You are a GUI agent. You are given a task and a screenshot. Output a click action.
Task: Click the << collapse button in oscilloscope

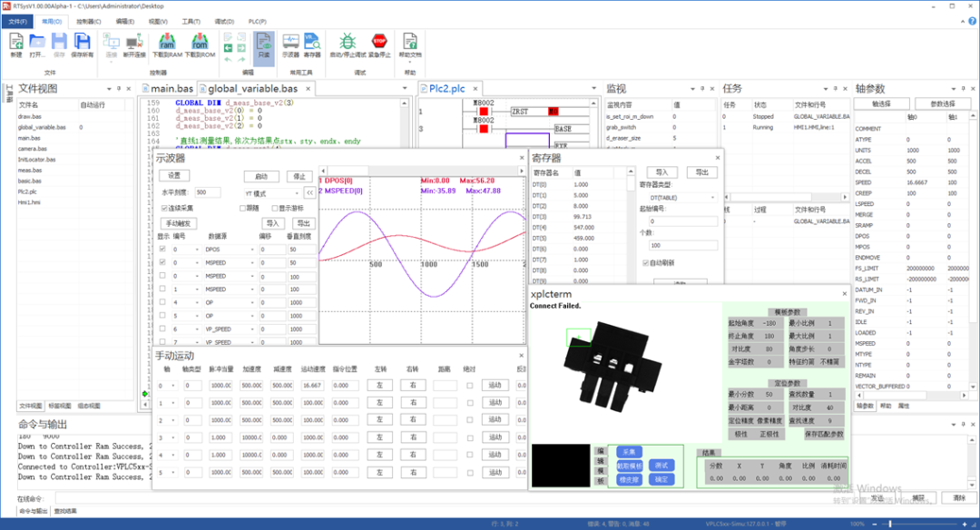(x=309, y=193)
